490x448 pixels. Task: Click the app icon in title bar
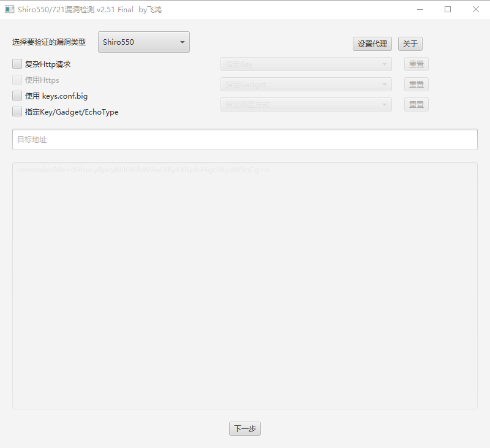[x=9, y=9]
